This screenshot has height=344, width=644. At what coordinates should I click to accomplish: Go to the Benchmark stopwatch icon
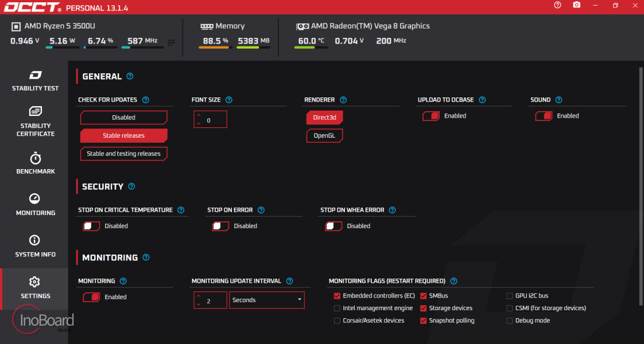click(36, 158)
